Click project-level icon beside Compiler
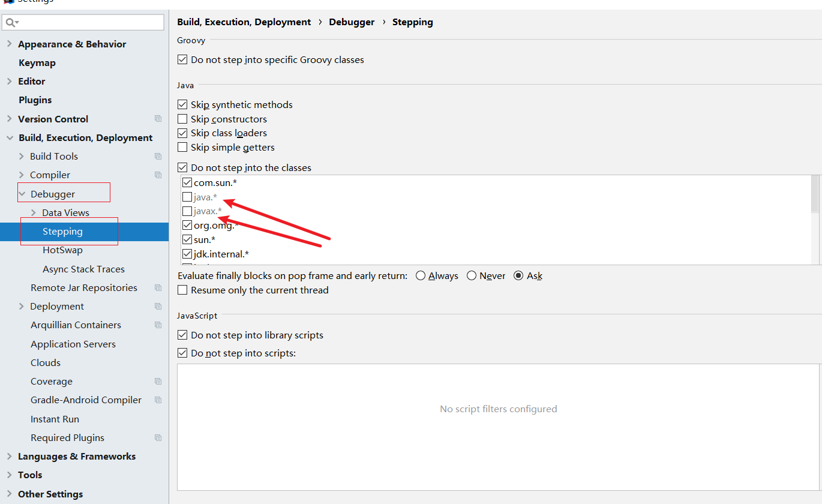 point(158,175)
